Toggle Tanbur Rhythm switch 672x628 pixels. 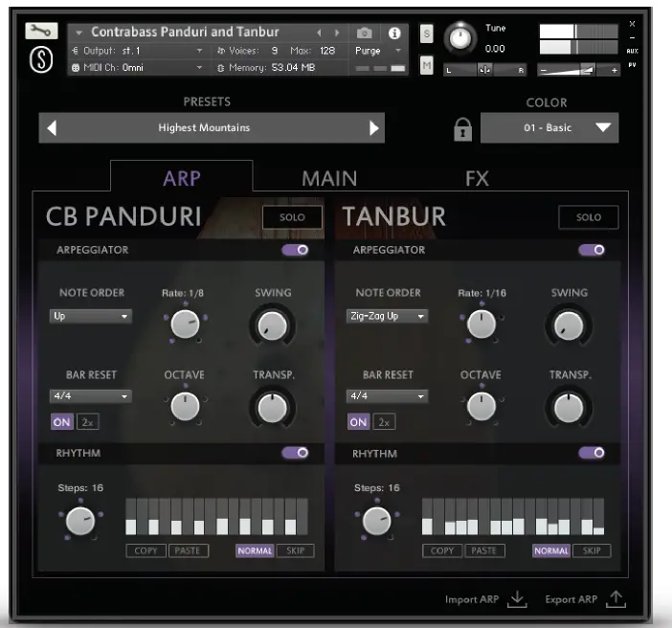pos(592,453)
